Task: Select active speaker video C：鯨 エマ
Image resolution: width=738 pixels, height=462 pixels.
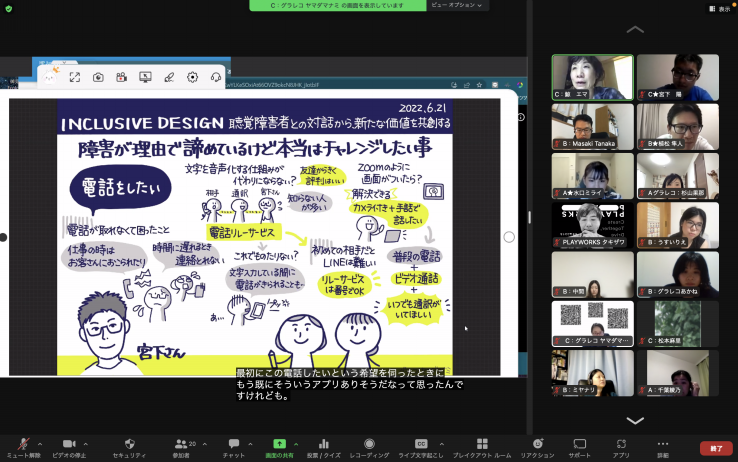Action: 593,77
